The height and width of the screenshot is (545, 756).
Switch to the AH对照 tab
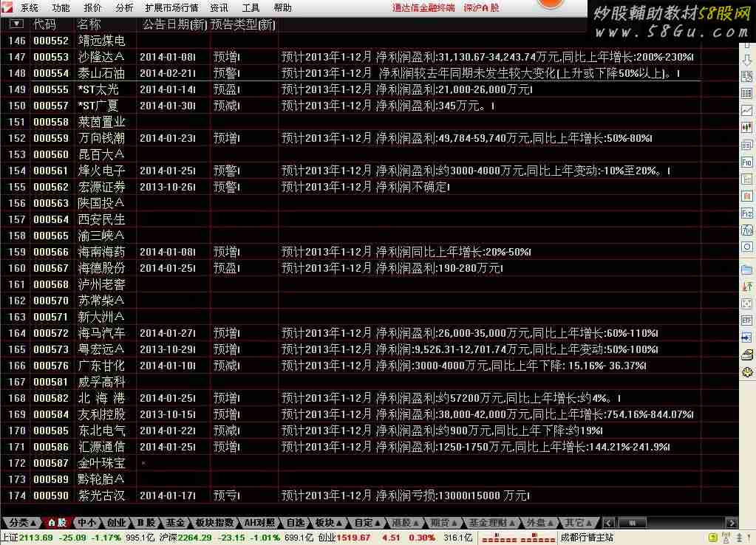(x=259, y=523)
